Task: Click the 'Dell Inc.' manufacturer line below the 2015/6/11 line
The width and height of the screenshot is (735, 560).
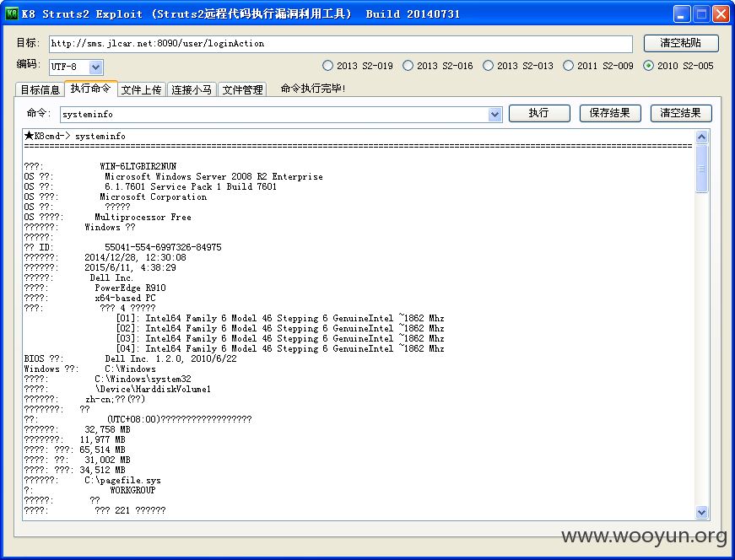Action: coord(111,277)
